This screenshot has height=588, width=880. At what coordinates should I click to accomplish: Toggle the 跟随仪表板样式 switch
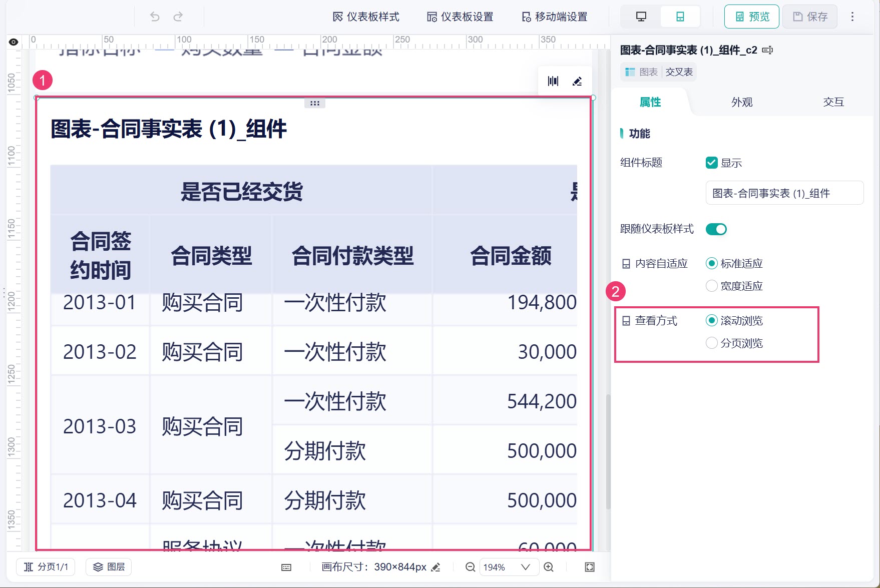click(x=716, y=229)
